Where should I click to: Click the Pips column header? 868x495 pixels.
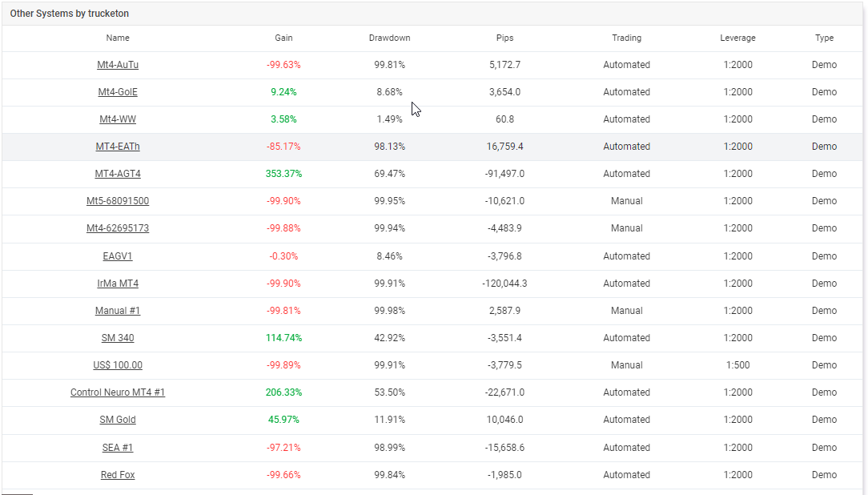pyautogui.click(x=504, y=38)
